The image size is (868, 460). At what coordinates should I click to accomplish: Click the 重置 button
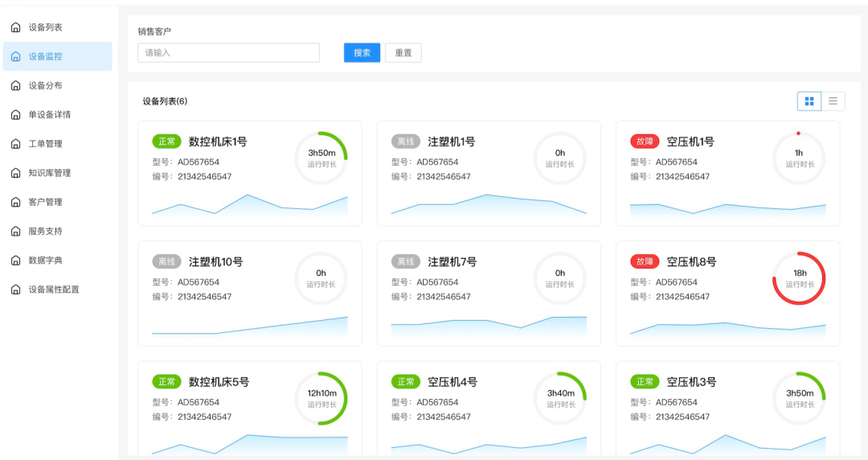pyautogui.click(x=403, y=53)
